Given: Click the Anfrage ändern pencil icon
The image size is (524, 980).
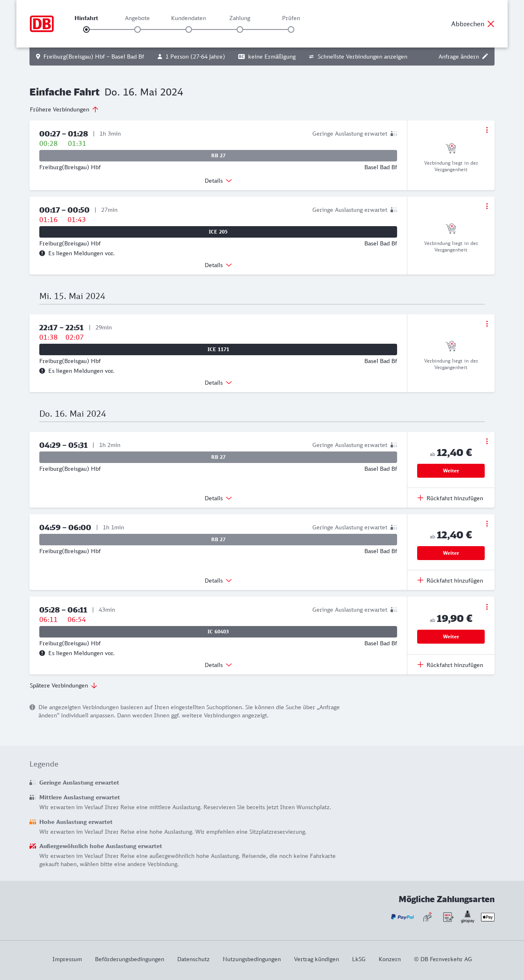Looking at the screenshot, I should [x=485, y=57].
